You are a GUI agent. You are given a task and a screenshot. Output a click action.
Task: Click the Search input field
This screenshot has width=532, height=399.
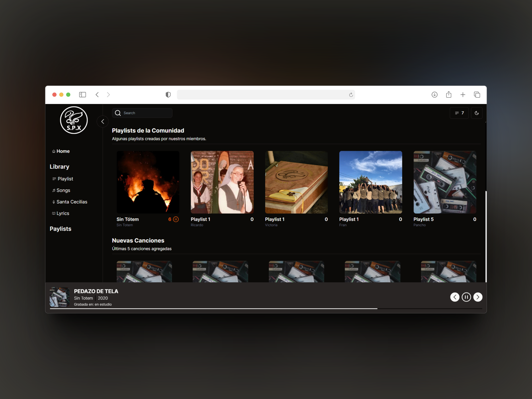(142, 113)
